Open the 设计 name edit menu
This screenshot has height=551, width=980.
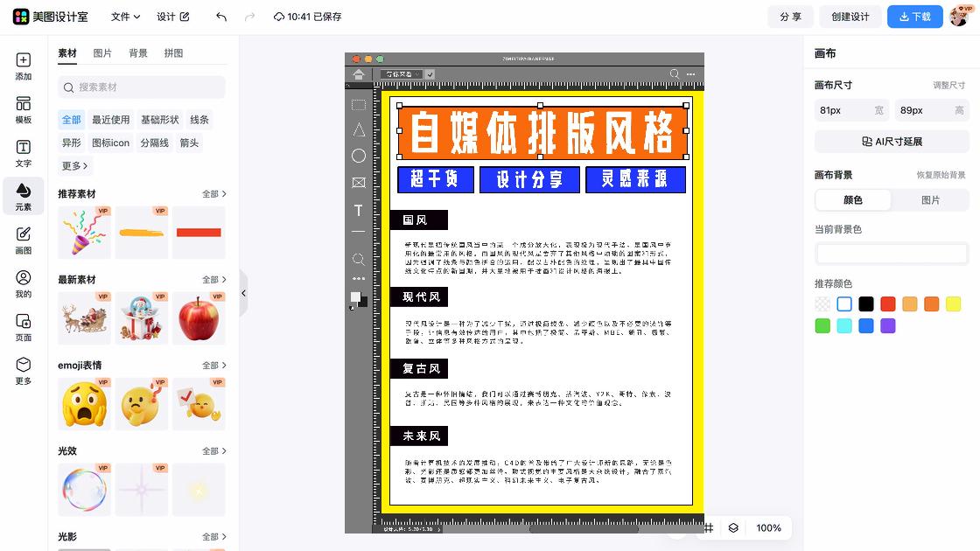click(173, 17)
